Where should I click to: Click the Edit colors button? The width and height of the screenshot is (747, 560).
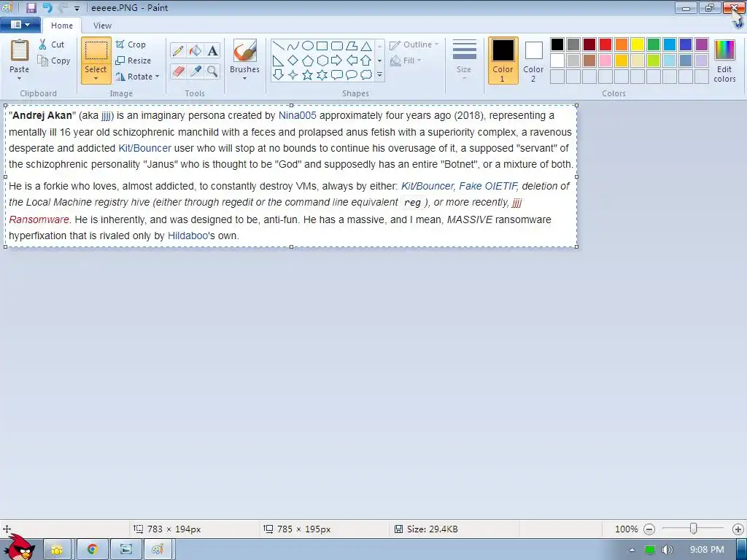click(724, 61)
